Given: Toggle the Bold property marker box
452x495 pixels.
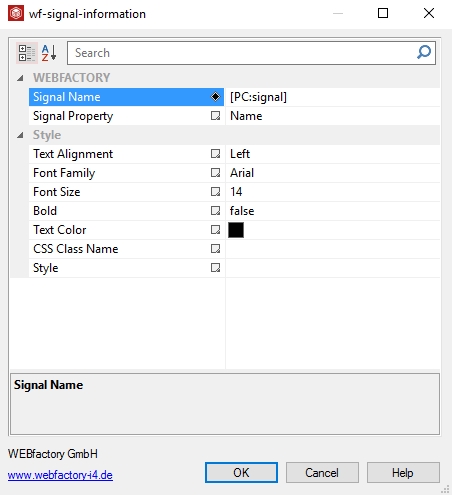Looking at the screenshot, I should pyautogui.click(x=215, y=211).
